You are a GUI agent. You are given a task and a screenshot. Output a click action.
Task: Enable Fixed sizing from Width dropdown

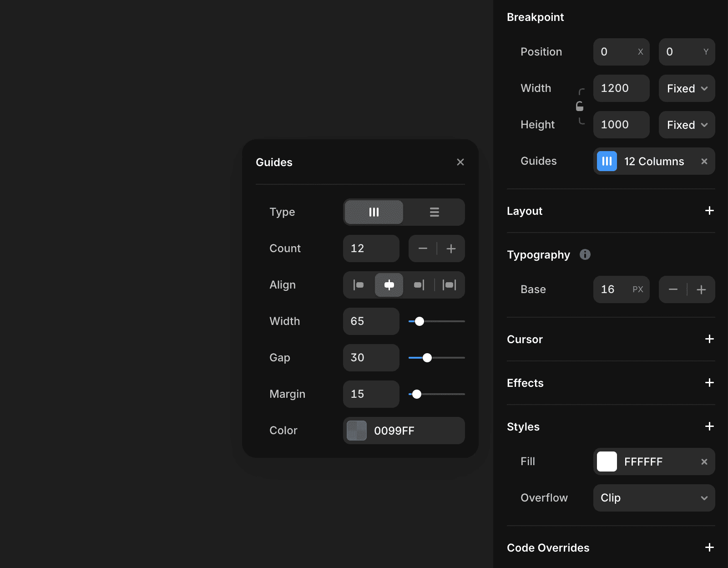(x=687, y=88)
